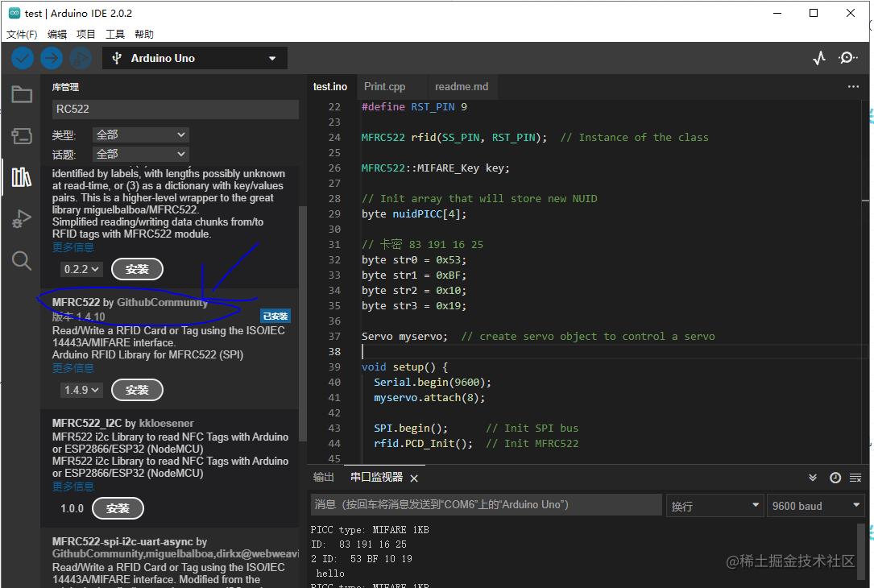The image size is (874, 588).
Task: Open editor tabs more-options ellipsis
Action: tap(853, 86)
